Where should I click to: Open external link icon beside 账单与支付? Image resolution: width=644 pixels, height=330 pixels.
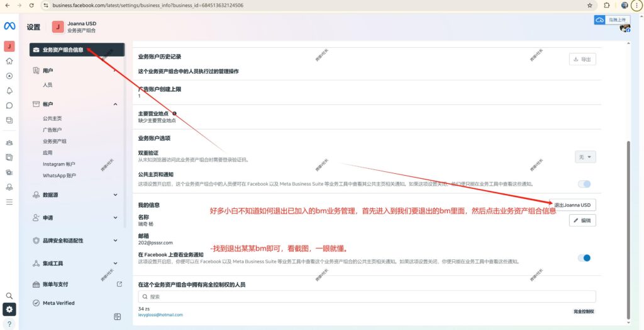tap(119, 284)
